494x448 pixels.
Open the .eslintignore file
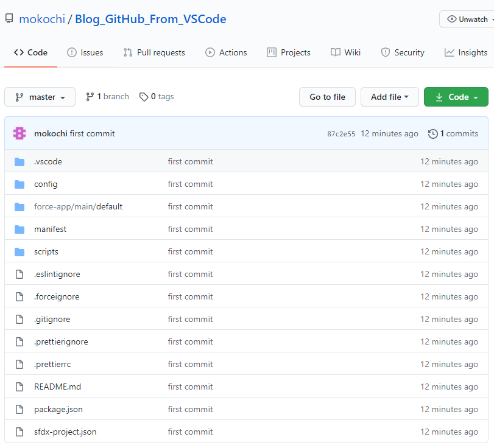pyautogui.click(x=57, y=274)
